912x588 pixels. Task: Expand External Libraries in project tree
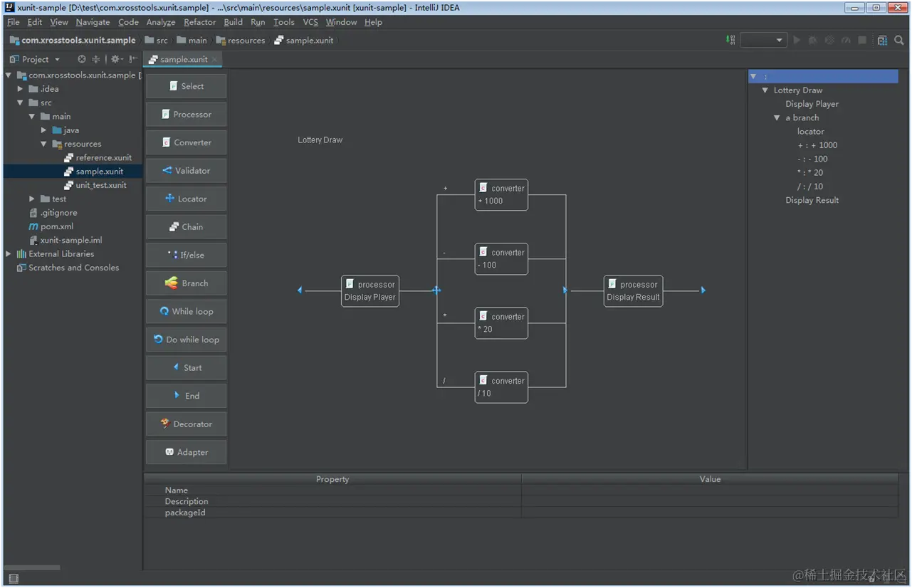[9, 254]
